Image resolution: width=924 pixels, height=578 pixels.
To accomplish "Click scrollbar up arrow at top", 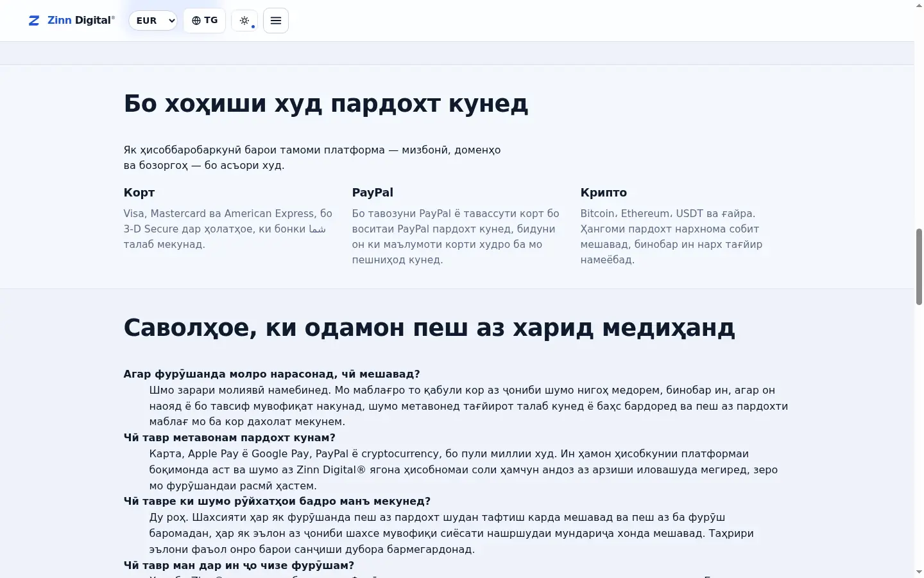I will tap(919, 5).
